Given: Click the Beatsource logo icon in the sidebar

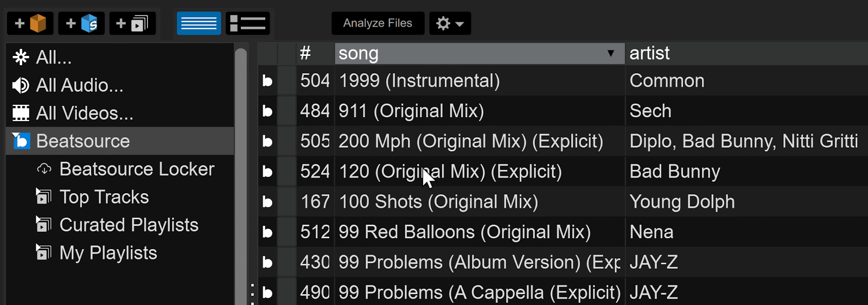Looking at the screenshot, I should coord(21,141).
